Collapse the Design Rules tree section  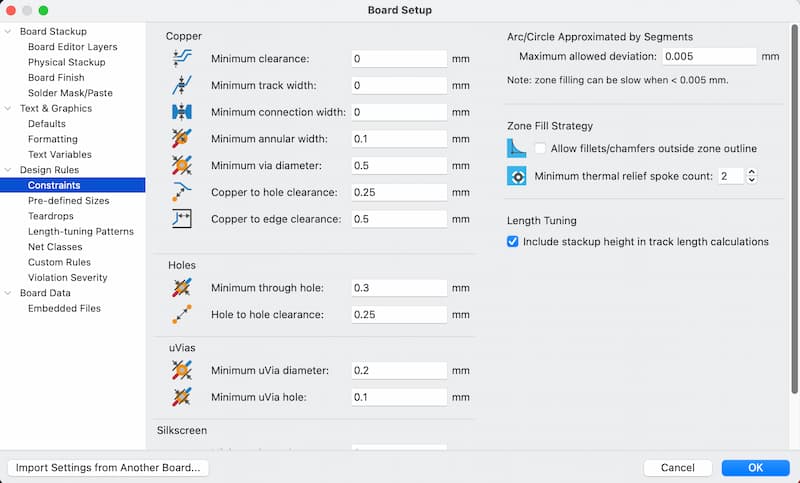click(11, 170)
